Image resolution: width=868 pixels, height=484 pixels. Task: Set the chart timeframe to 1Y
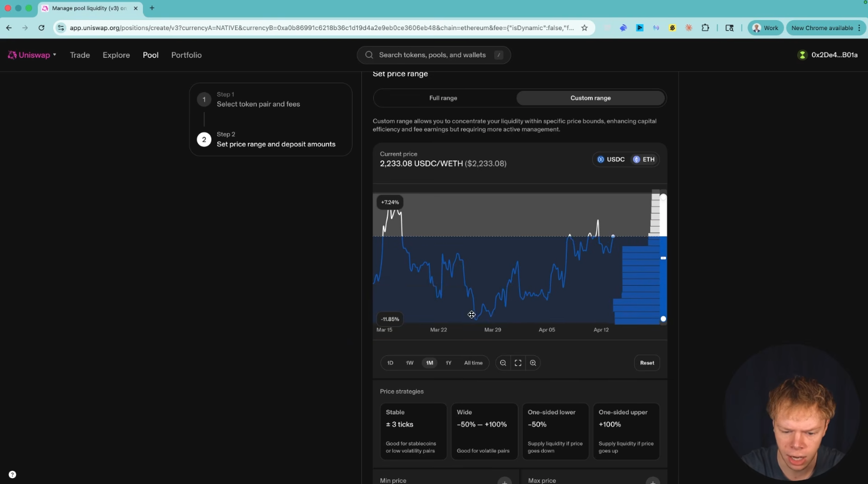449,363
